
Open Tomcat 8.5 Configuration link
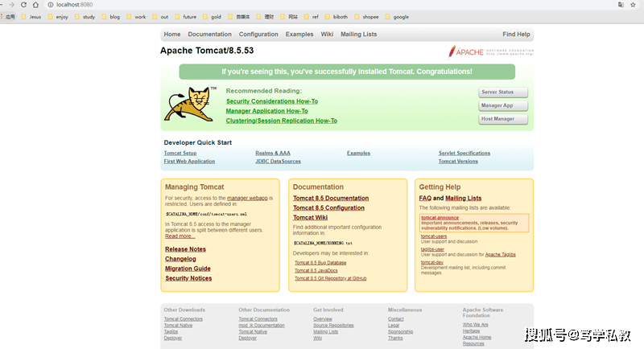[x=328, y=208]
